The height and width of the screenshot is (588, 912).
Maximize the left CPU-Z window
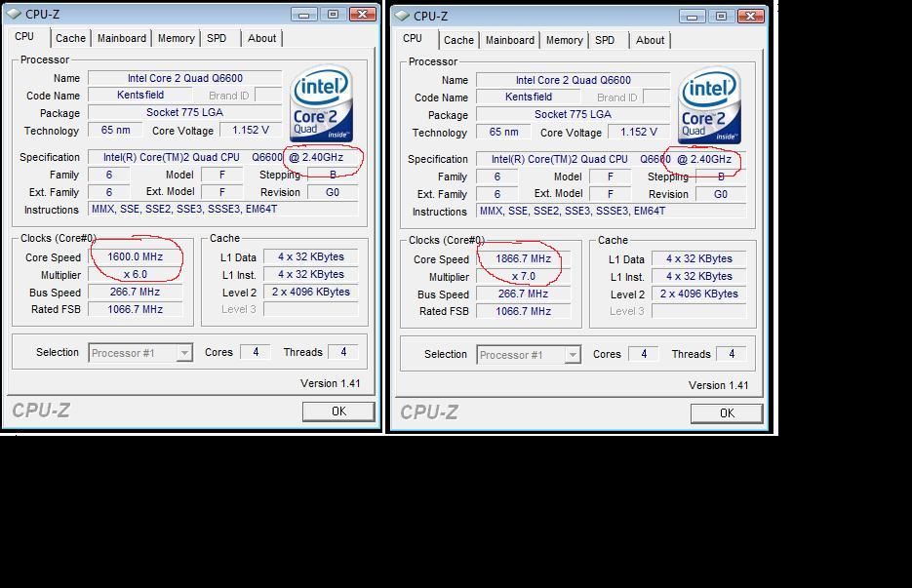tap(334, 15)
